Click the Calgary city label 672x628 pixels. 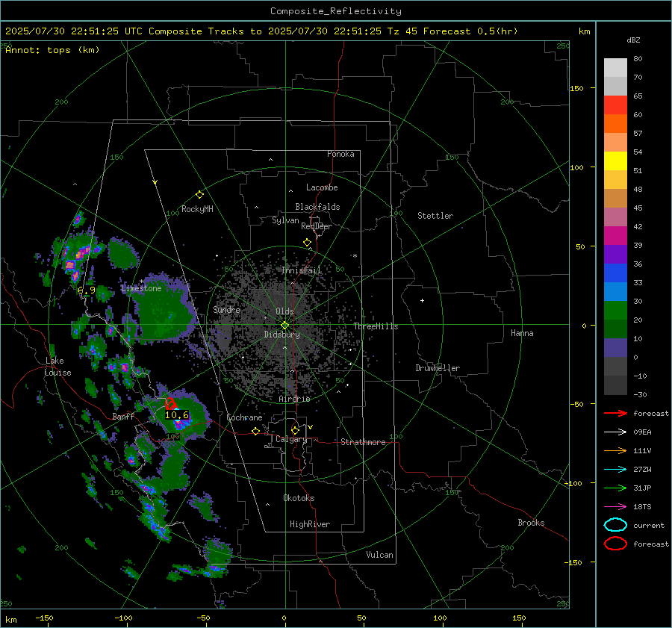(x=291, y=439)
